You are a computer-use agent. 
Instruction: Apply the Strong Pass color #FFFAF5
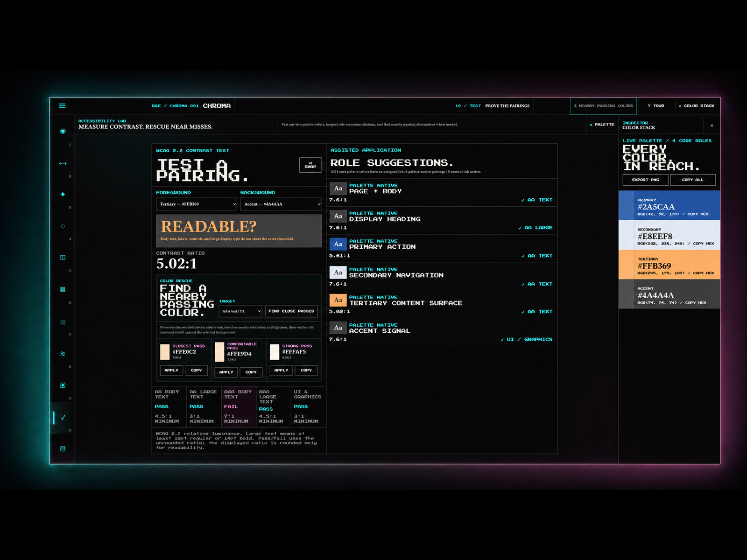(x=281, y=371)
